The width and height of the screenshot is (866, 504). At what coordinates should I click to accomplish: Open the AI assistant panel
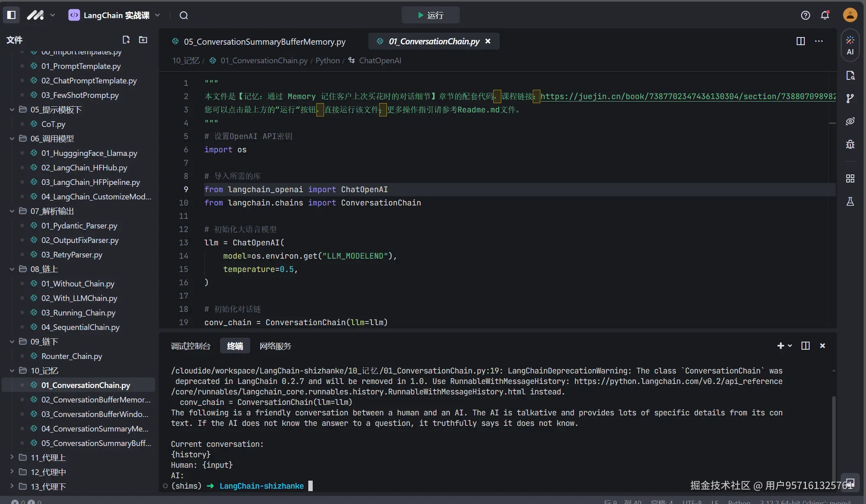click(850, 45)
